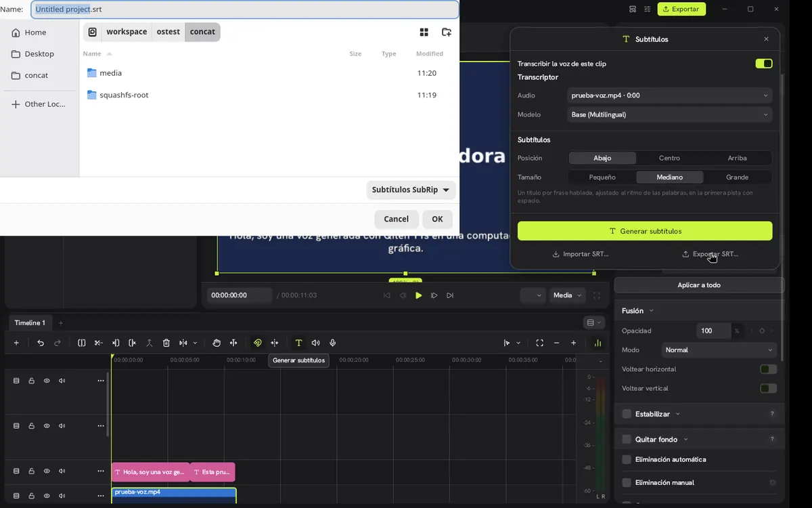This screenshot has width=812, height=508.
Task: Delete selection with the trash icon
Action: 166,343
